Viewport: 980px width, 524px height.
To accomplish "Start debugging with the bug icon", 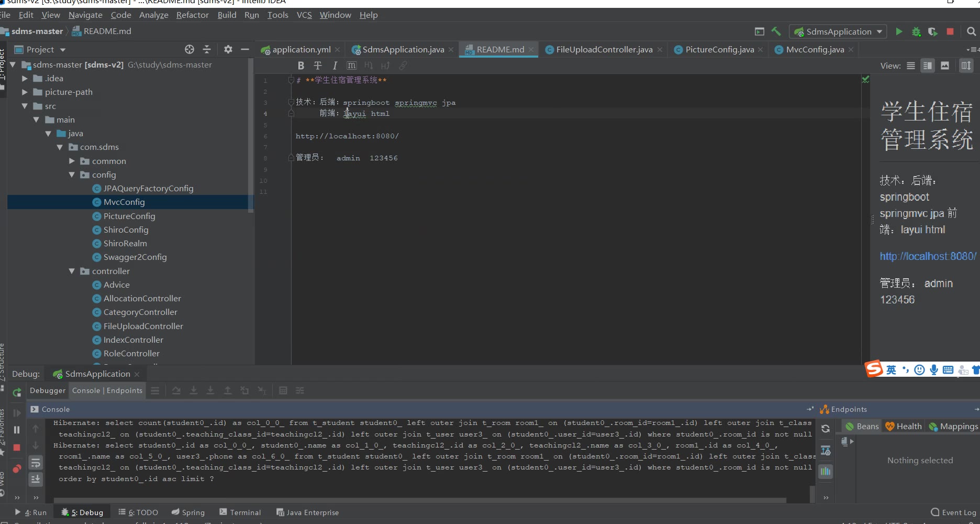I will (916, 31).
